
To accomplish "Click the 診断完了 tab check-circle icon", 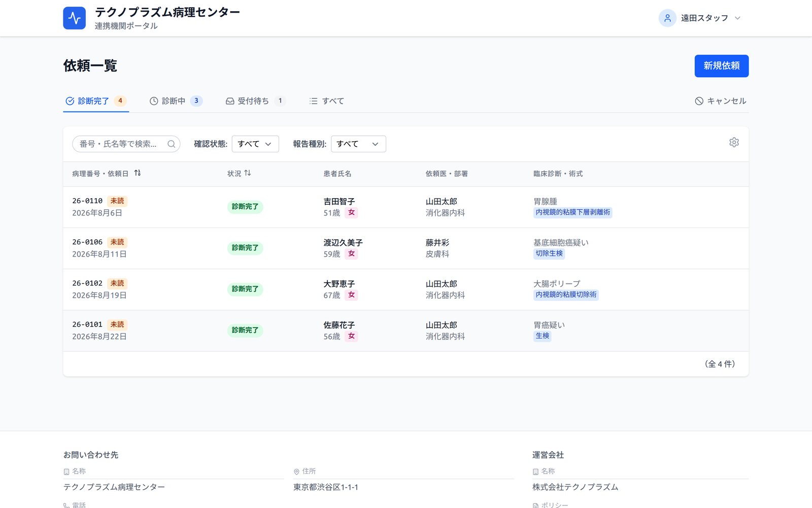I will pos(70,101).
